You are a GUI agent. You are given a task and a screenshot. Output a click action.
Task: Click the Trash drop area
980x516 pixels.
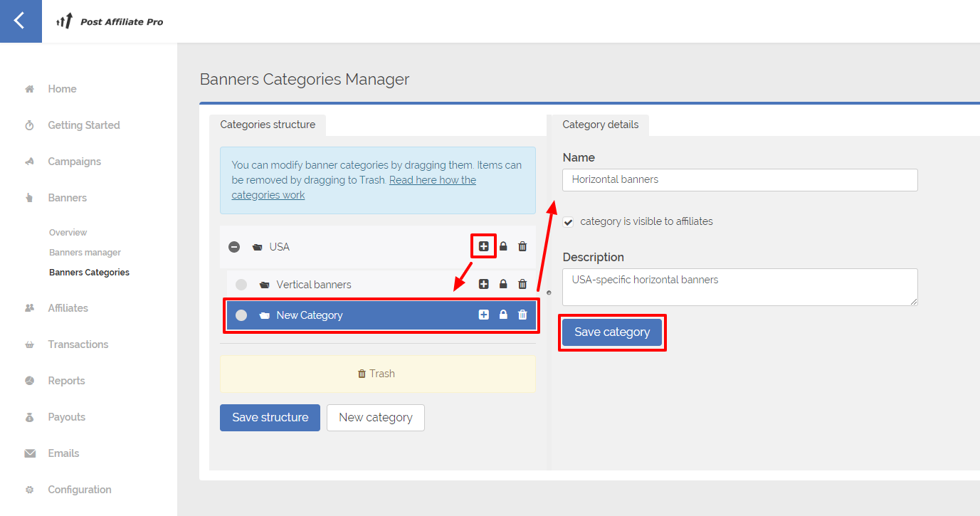(x=378, y=374)
